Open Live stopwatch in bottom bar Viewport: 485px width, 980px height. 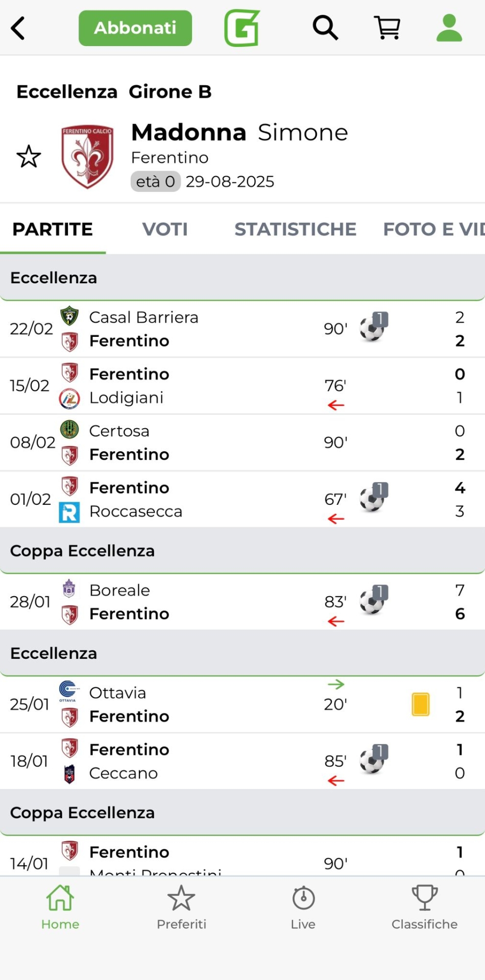click(x=303, y=908)
